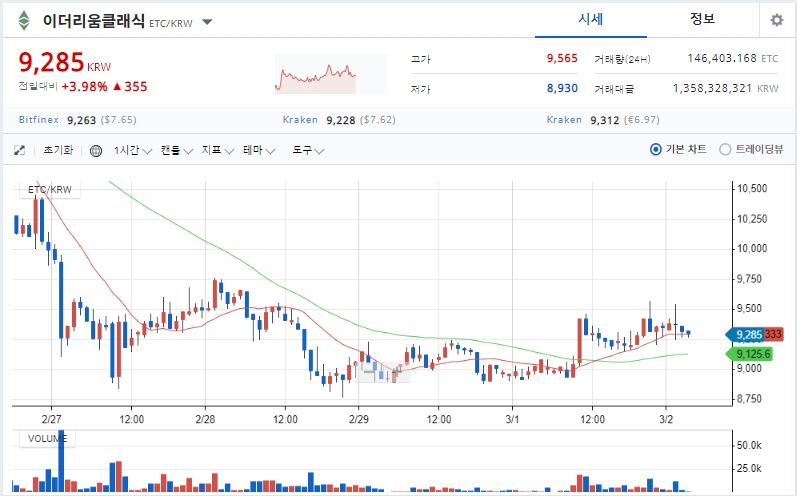Click the 초기화 reset button
The height and width of the screenshot is (496, 797).
[58, 150]
